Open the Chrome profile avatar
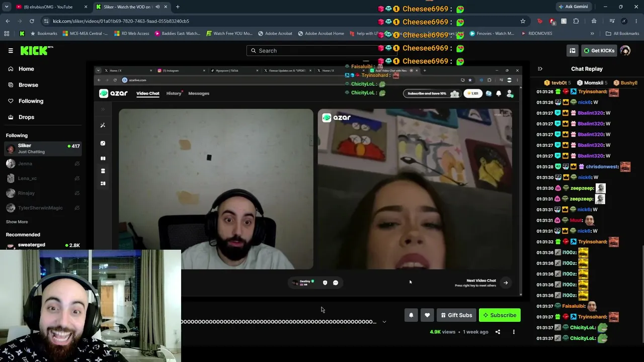The height and width of the screenshot is (362, 644). coord(624,21)
